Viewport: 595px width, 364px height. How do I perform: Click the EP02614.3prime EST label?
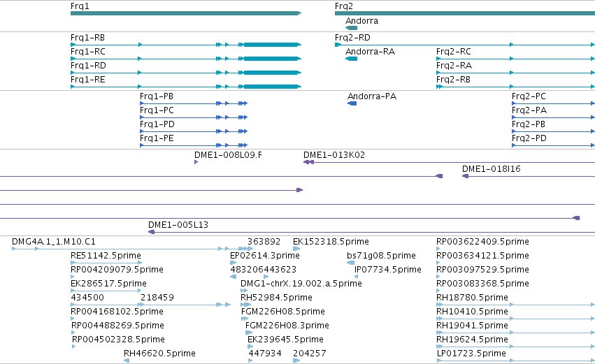click(265, 256)
